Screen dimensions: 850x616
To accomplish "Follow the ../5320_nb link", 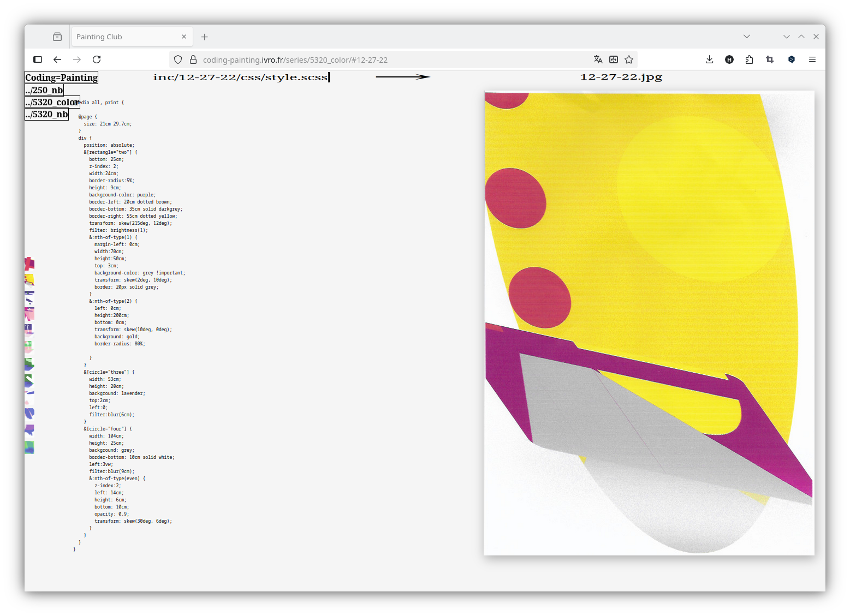I will coord(47,114).
